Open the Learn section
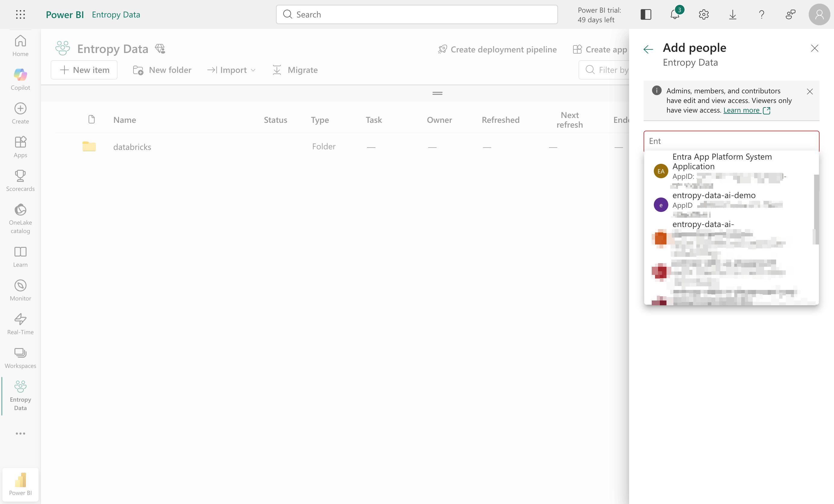This screenshot has width=834, height=504. (x=20, y=257)
